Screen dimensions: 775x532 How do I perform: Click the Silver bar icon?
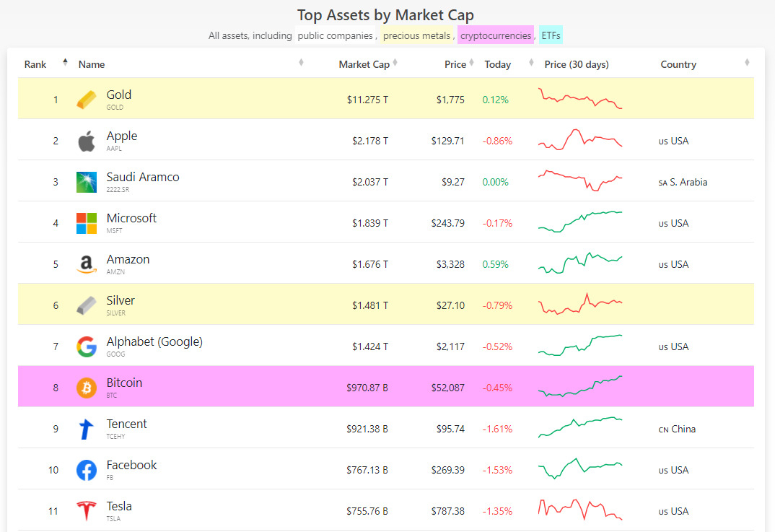pos(87,305)
